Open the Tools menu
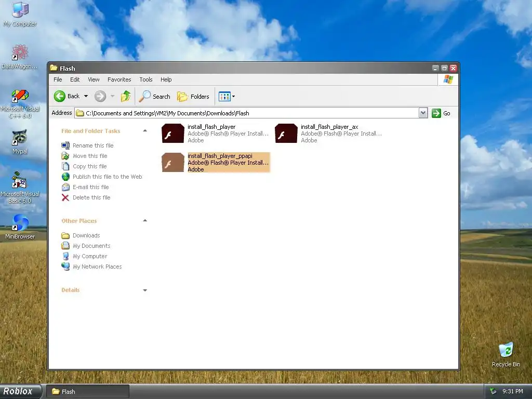 pyautogui.click(x=146, y=79)
